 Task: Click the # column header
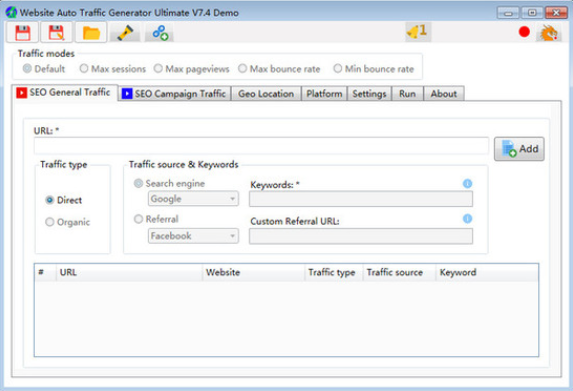pyautogui.click(x=45, y=272)
